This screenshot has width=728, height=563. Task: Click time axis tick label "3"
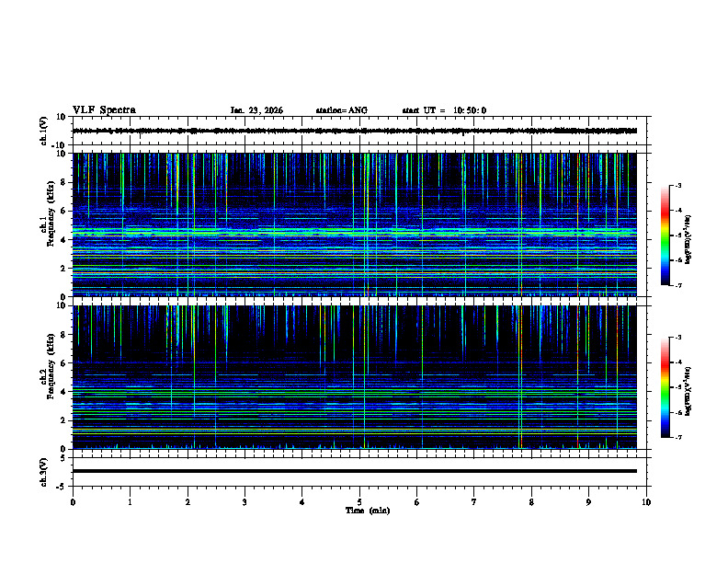(x=245, y=502)
